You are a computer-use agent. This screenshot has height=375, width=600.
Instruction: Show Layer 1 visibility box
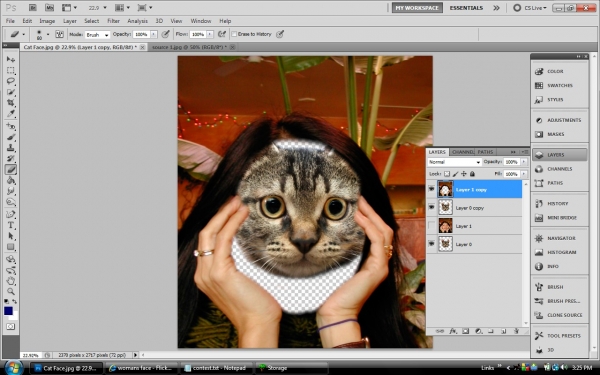(432, 226)
